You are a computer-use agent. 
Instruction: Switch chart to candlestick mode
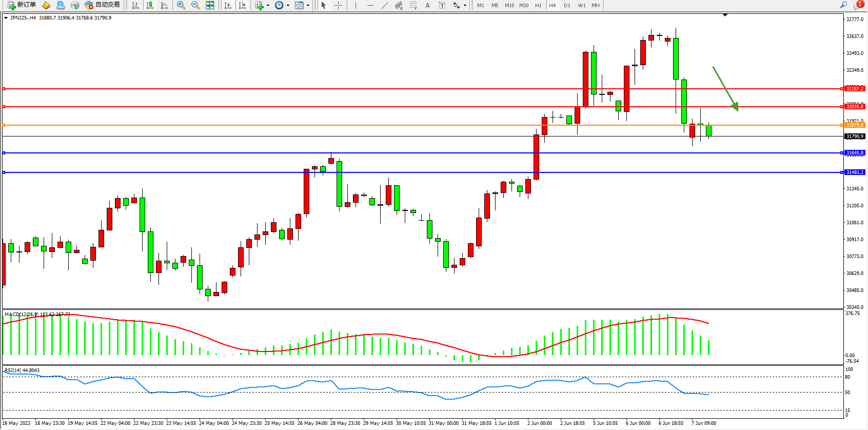coord(150,5)
